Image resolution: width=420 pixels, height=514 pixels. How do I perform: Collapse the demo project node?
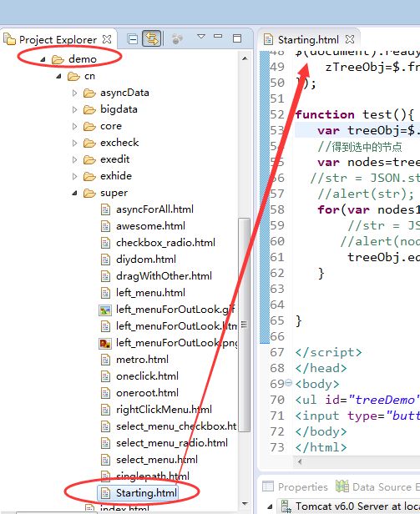click(43, 60)
